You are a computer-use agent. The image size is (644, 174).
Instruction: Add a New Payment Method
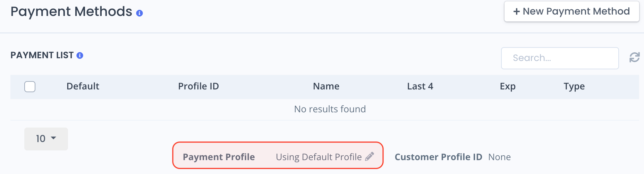point(571,11)
